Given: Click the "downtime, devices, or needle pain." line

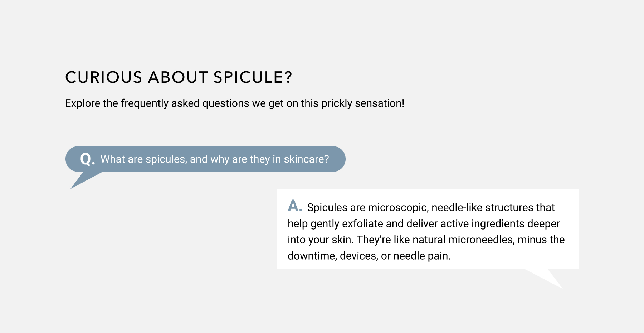Looking at the screenshot, I should point(369,256).
